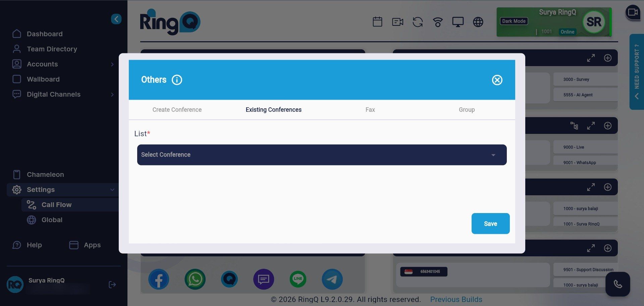Select the 9000 - Live entry
Viewport: 644px width, 306px height.
tap(585, 147)
